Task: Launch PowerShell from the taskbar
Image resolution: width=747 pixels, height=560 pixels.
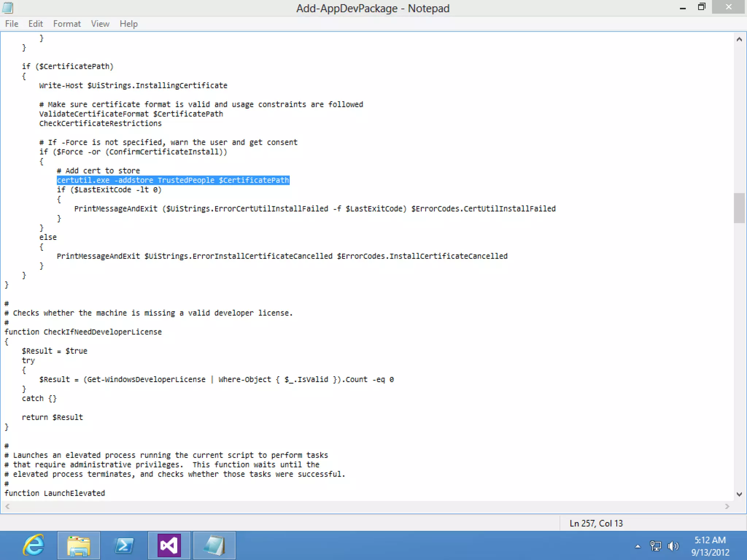Action: pos(124,545)
